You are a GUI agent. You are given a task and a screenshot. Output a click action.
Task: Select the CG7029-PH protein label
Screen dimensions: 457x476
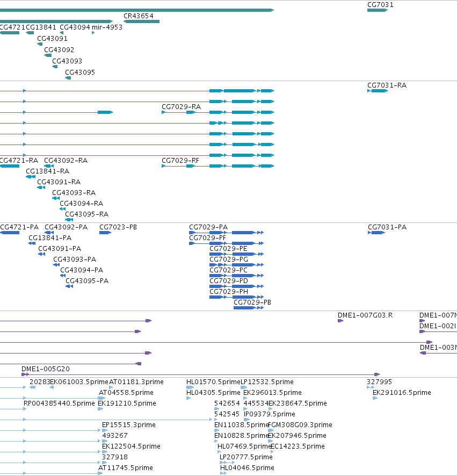[229, 292]
